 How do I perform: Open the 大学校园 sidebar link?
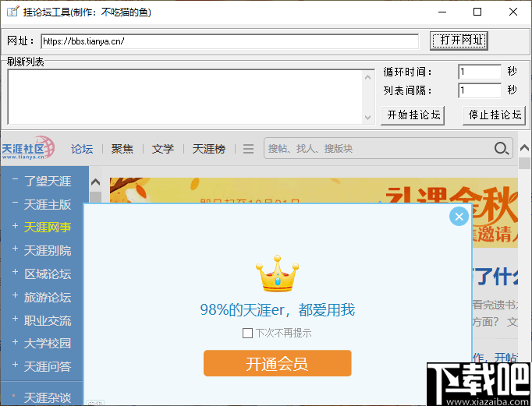click(48, 344)
